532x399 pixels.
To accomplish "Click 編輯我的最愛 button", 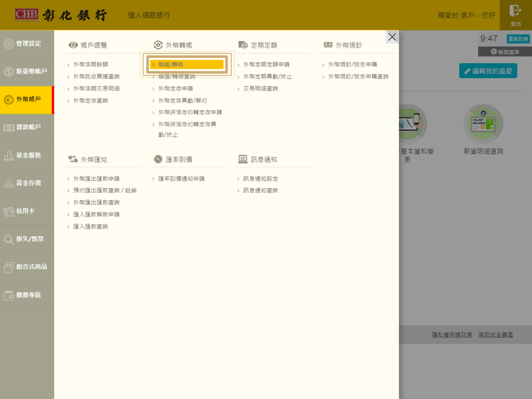I will coord(488,71).
